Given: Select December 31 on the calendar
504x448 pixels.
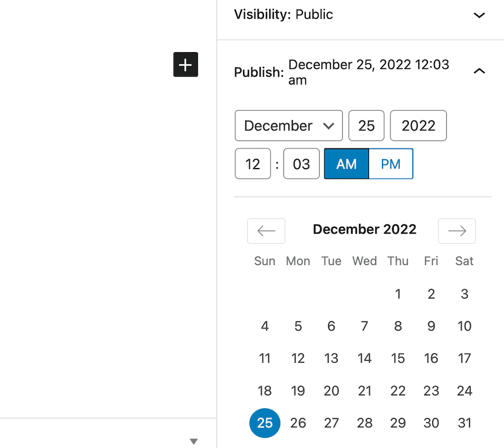Looking at the screenshot, I should 464,423.
